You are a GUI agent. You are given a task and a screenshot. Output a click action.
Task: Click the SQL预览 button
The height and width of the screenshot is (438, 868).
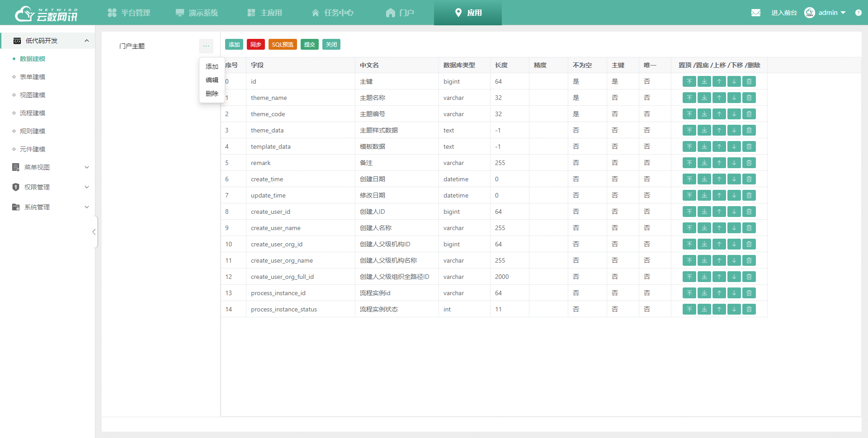283,44
